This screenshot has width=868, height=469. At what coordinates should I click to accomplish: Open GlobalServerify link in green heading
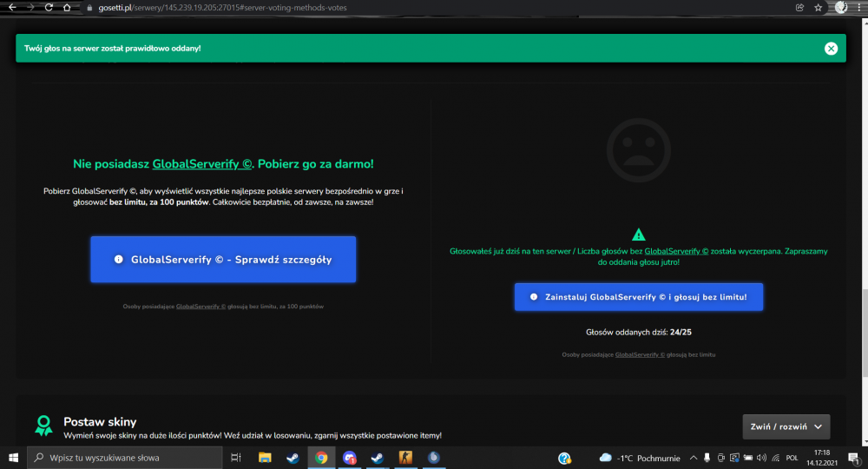click(x=202, y=164)
